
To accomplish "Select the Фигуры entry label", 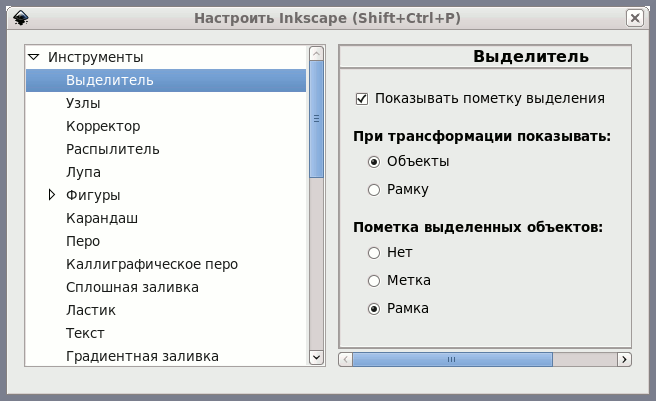I will click(x=93, y=195).
